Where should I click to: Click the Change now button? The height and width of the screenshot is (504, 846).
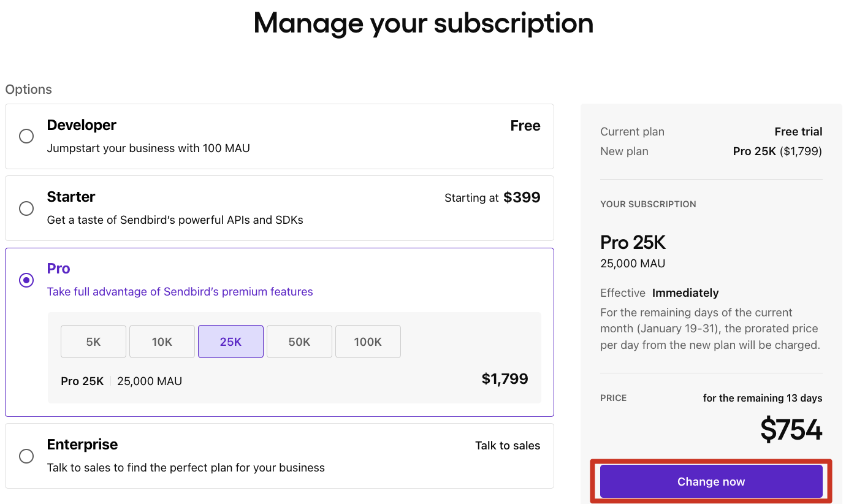click(711, 481)
